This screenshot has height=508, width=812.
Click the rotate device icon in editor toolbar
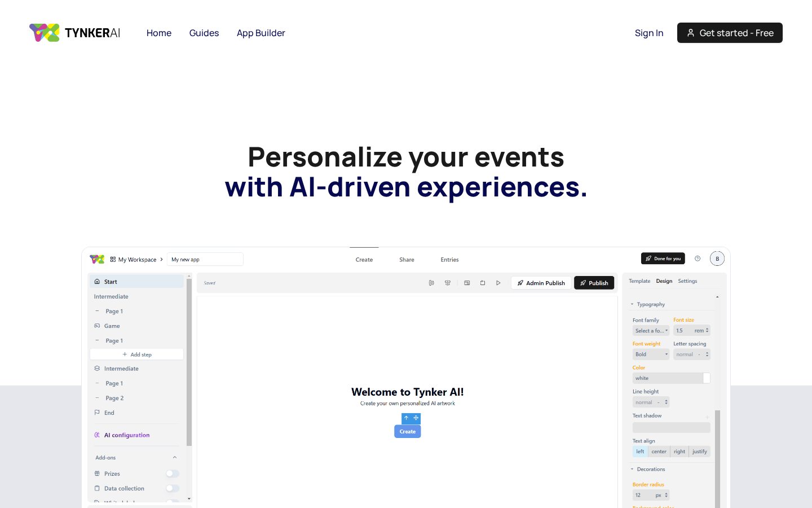[x=483, y=283]
